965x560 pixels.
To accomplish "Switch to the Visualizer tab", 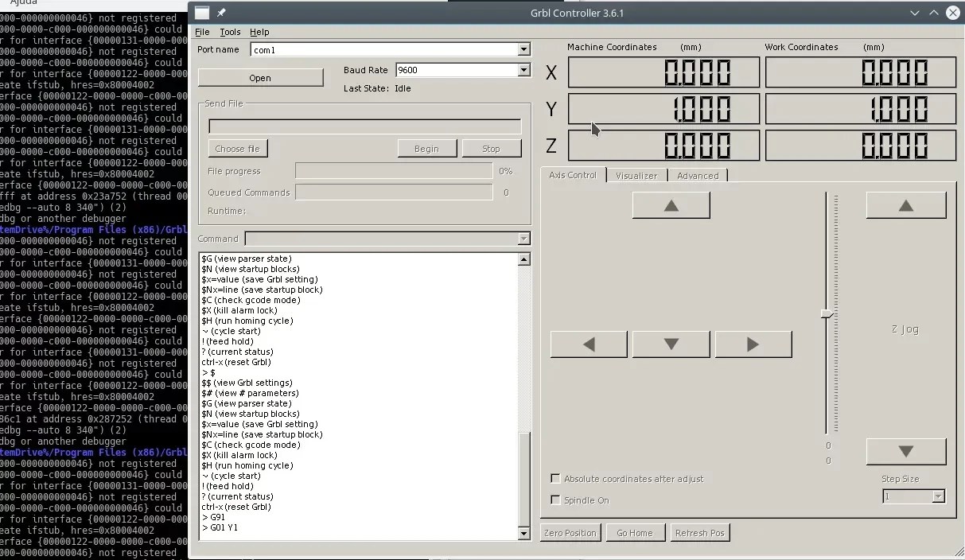I will point(636,176).
